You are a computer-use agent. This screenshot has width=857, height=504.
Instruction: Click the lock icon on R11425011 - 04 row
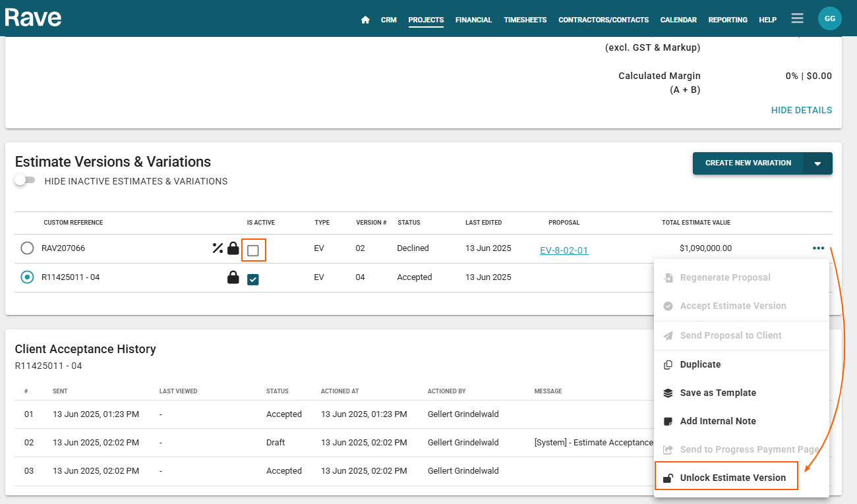pyautogui.click(x=233, y=277)
